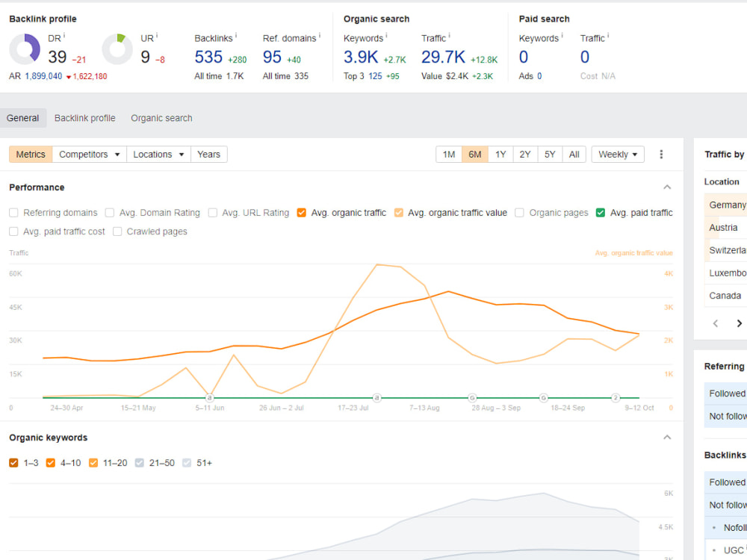Image resolution: width=747 pixels, height=560 pixels.
Task: Switch to the Organic search tab
Action: pos(161,118)
